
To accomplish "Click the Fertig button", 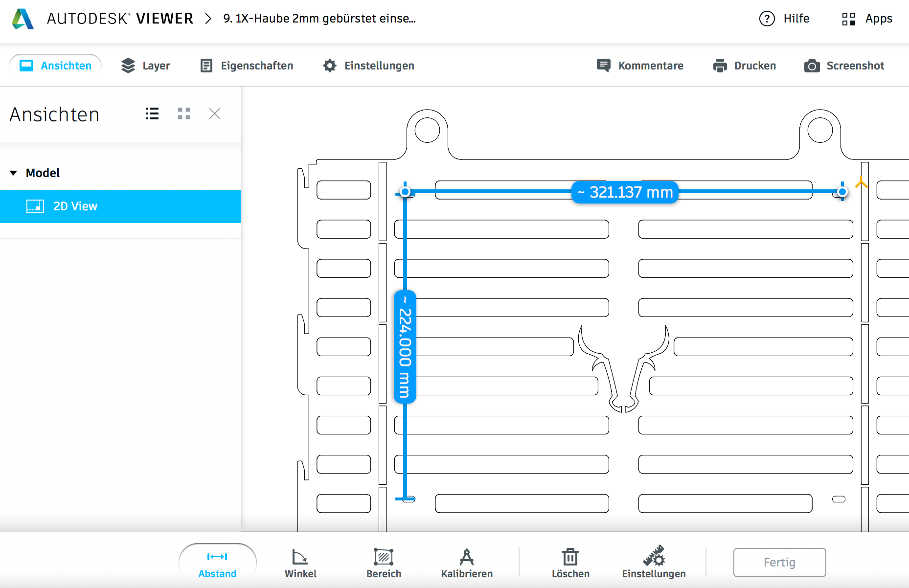I will click(779, 563).
